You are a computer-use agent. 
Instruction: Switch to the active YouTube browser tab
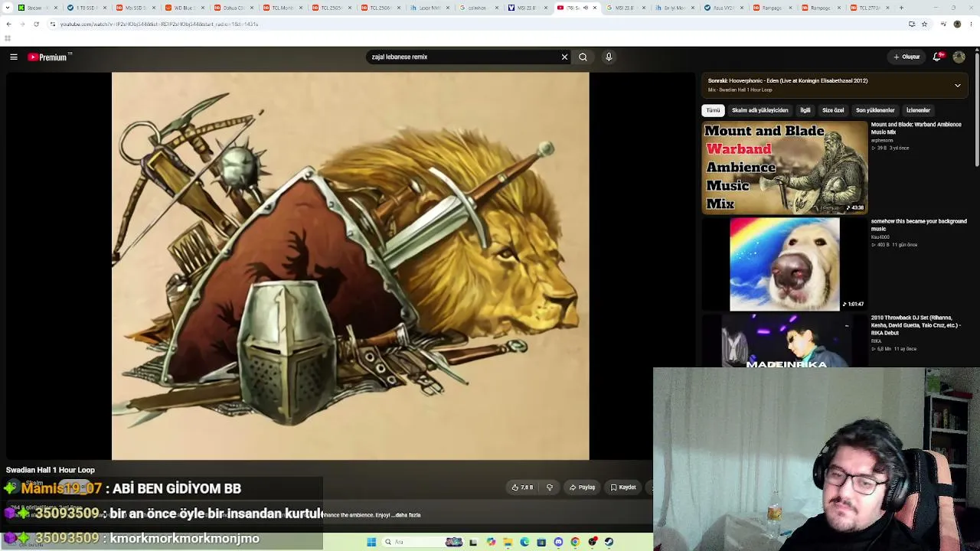point(576,8)
